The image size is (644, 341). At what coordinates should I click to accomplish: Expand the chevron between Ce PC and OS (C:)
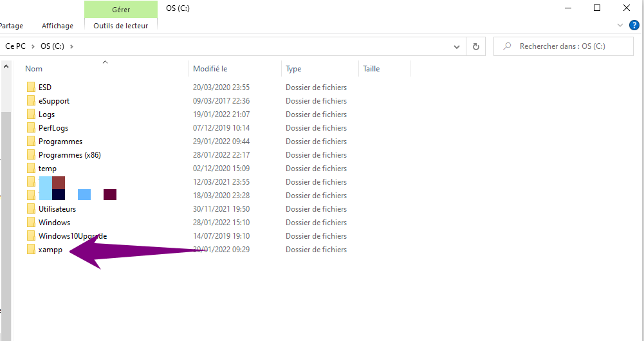tap(33, 46)
